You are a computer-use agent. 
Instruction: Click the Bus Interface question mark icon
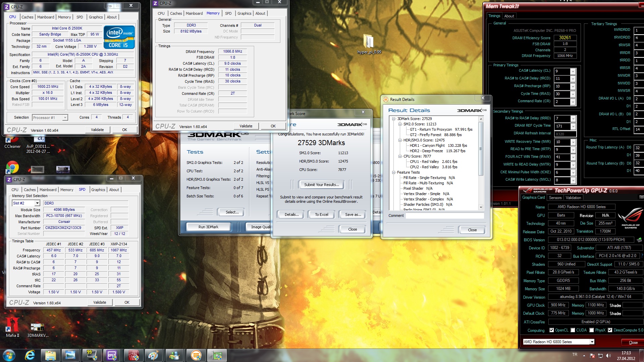(642, 256)
